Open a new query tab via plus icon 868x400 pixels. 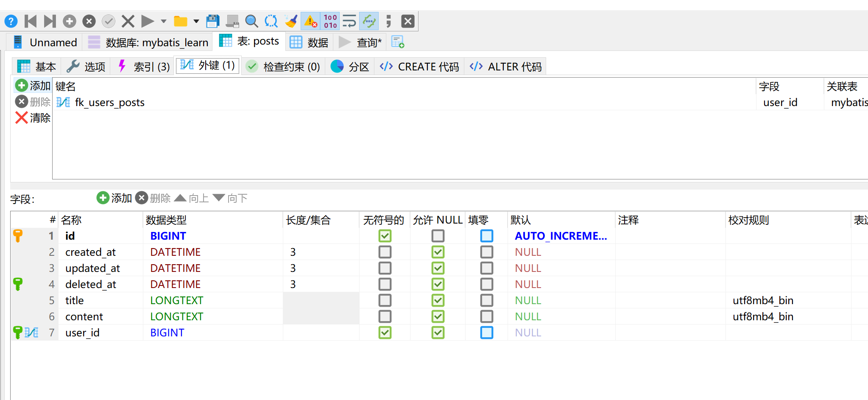click(x=397, y=42)
